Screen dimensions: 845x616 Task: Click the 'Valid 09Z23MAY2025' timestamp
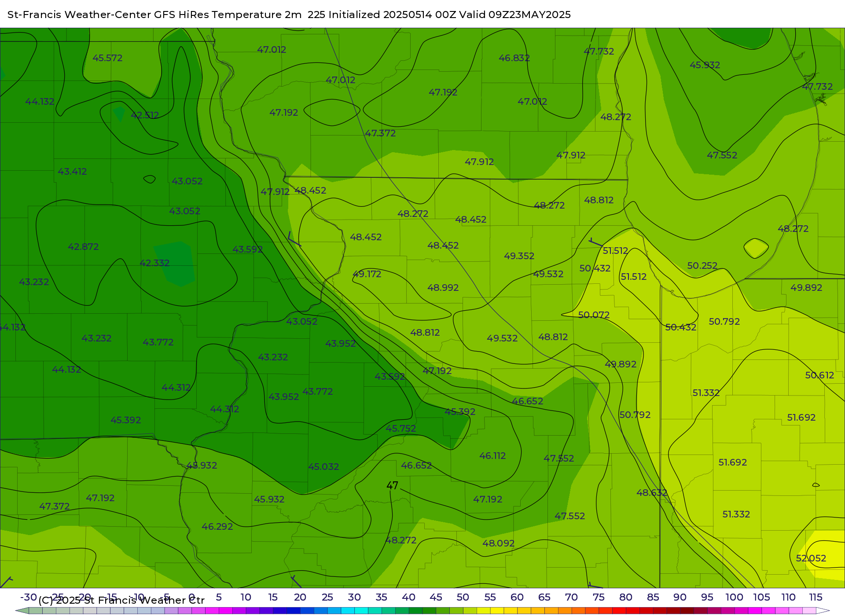coord(515,15)
